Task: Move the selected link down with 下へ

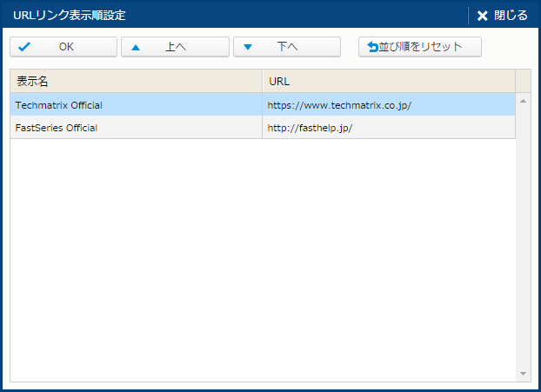Action: pos(288,47)
